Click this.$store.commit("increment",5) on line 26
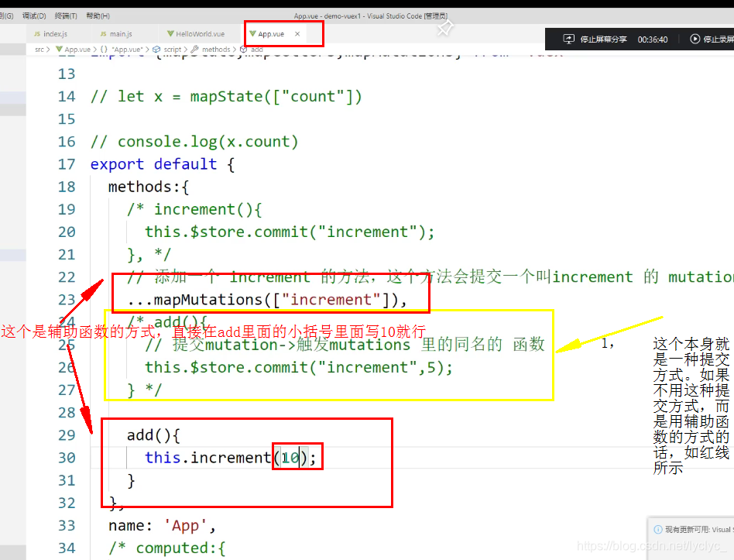 pos(299,367)
